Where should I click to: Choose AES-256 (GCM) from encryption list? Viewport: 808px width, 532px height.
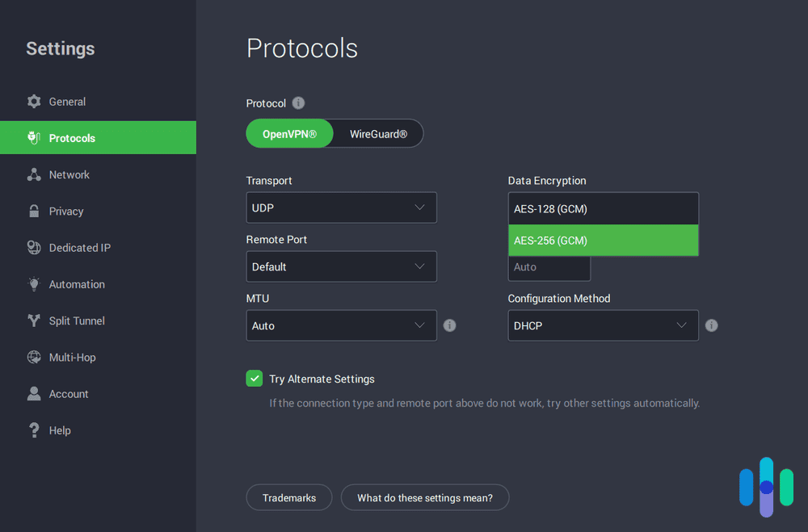[x=603, y=241]
